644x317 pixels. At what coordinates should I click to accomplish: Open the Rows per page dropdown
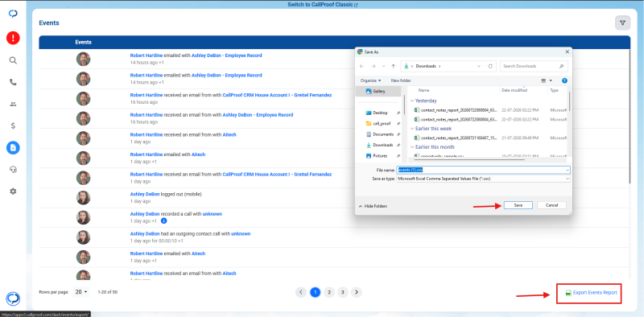pyautogui.click(x=81, y=292)
